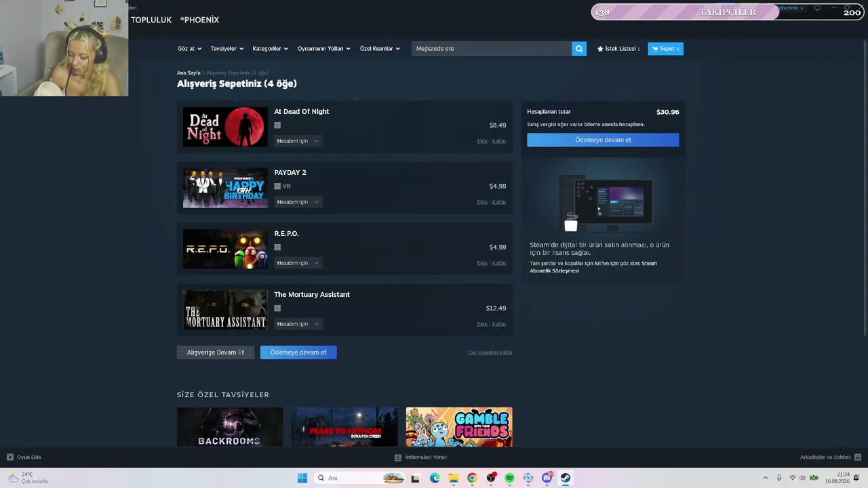This screenshot has width=868, height=488.
Task: Open Hesabım için dropdown for At Dead Of Night
Action: click(298, 141)
